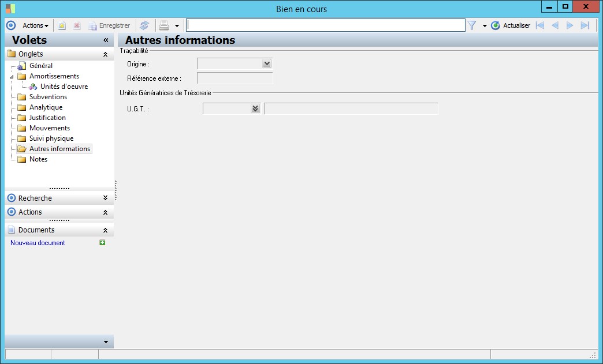
Task: Select Unités d'oeuvre tree item
Action: [64, 87]
